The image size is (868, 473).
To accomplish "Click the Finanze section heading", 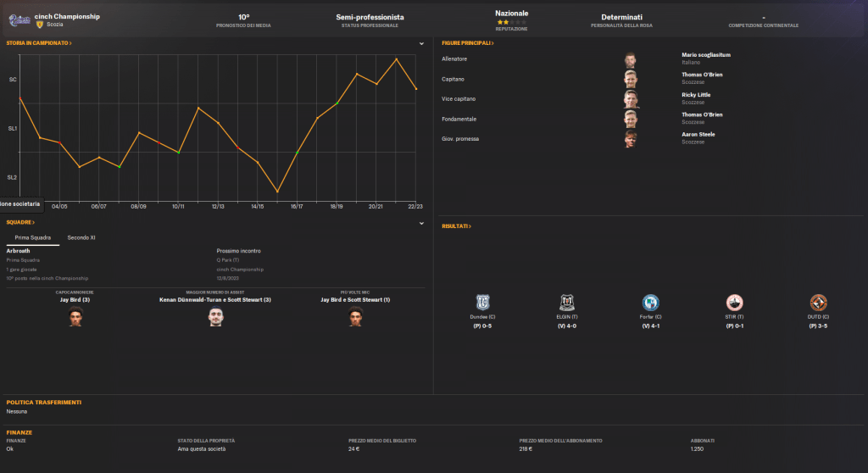I will [19, 432].
